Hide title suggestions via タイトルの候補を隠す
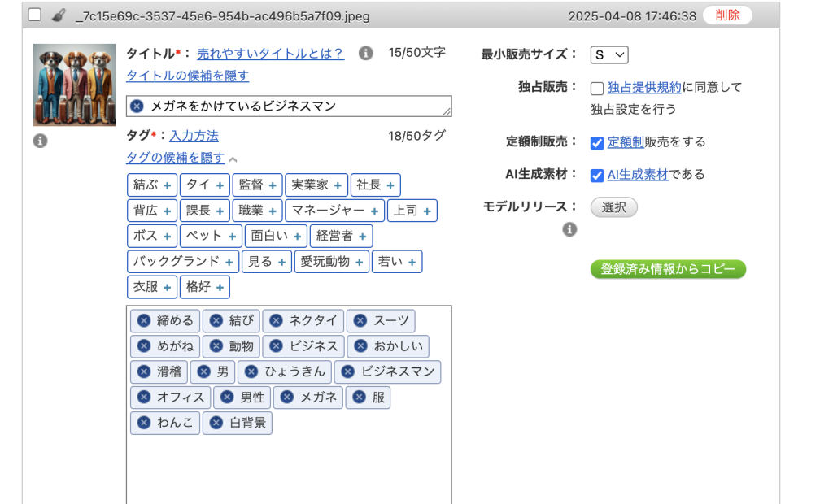This screenshot has width=833, height=504. (x=187, y=76)
